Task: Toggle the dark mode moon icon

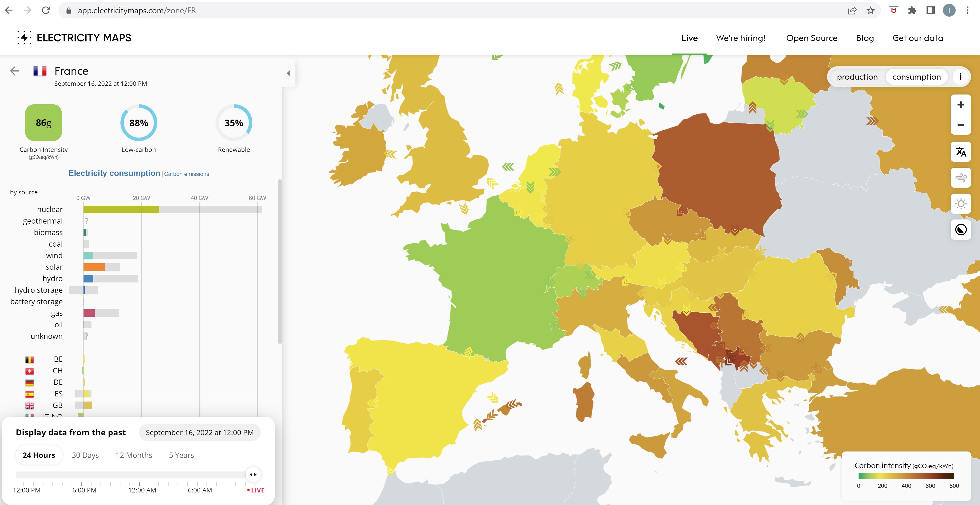Action: (x=961, y=230)
